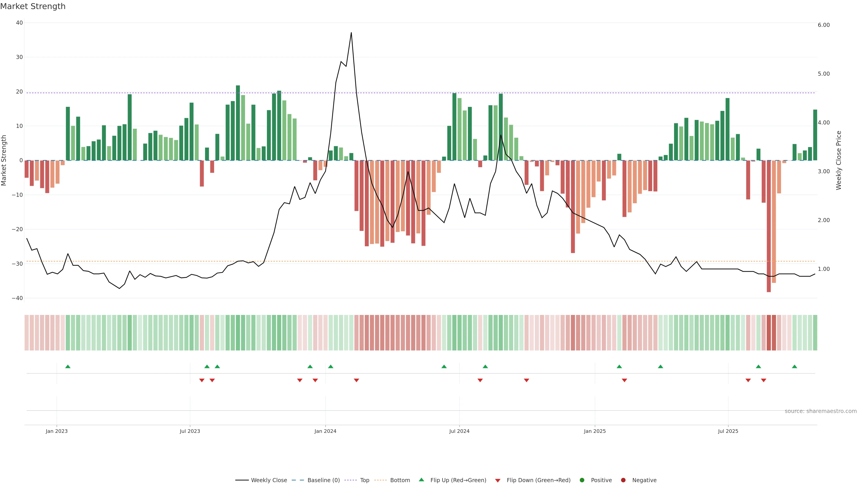Click the Jan 2024 x-axis label
The height and width of the screenshot is (488, 868).
(325, 431)
